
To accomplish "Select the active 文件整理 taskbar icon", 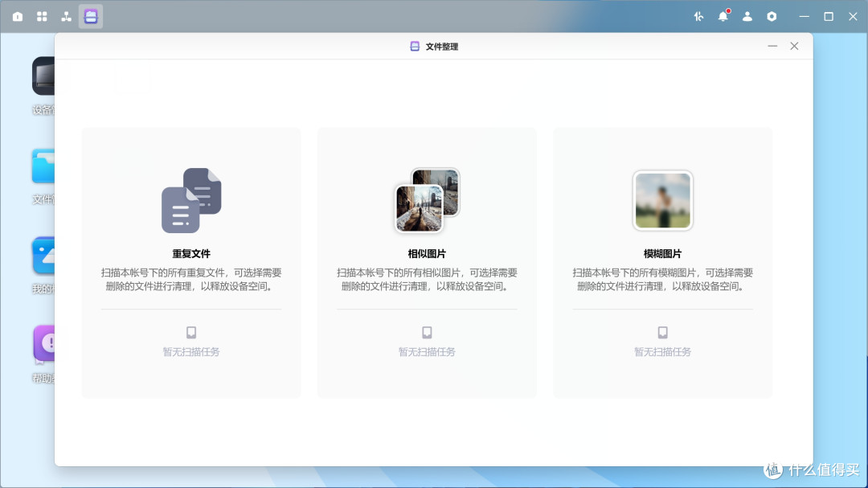I will pyautogui.click(x=91, y=17).
